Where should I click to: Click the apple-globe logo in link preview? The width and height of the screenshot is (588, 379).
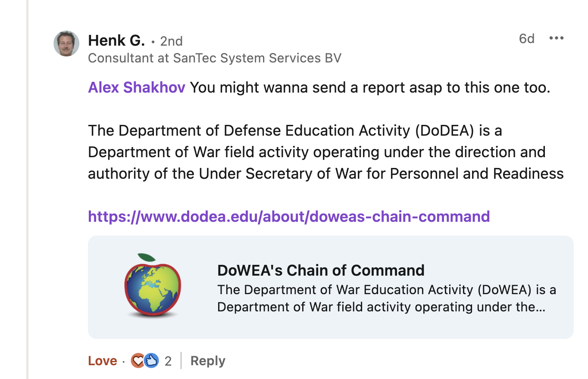pyautogui.click(x=153, y=285)
